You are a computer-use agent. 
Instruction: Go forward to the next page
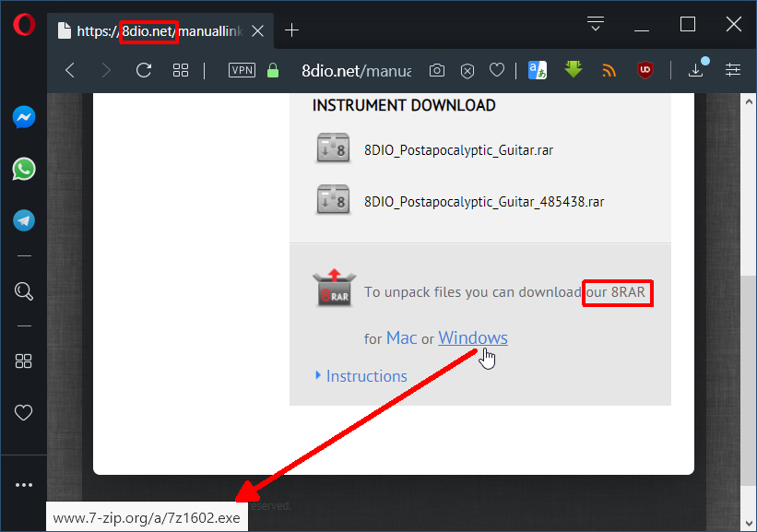tap(106, 70)
